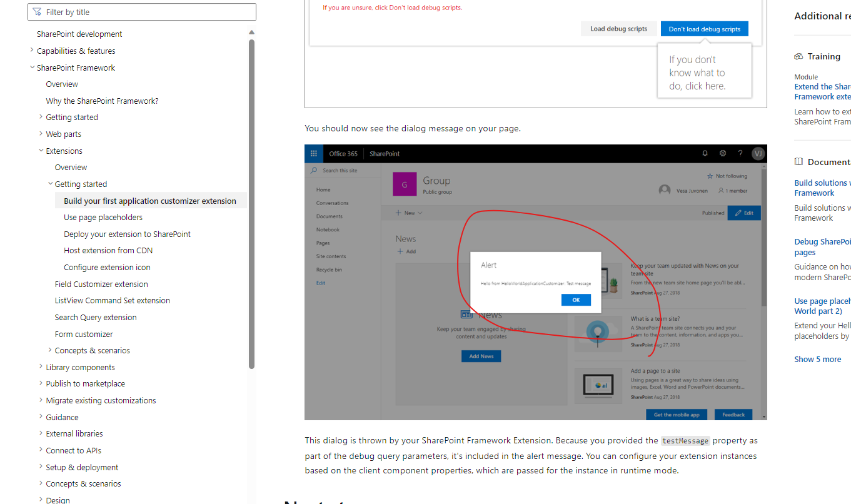Viewport: 851px width, 504px height.
Task: Open SharePoint development page
Action: point(79,34)
